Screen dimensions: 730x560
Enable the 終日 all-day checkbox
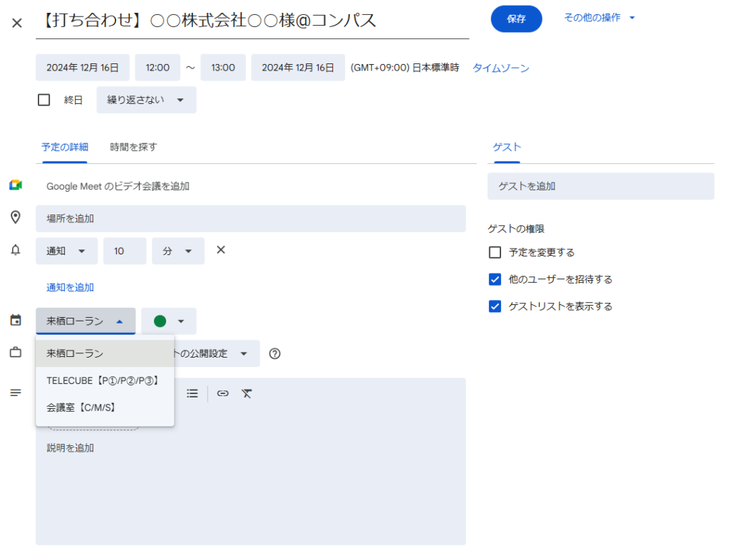[44, 100]
